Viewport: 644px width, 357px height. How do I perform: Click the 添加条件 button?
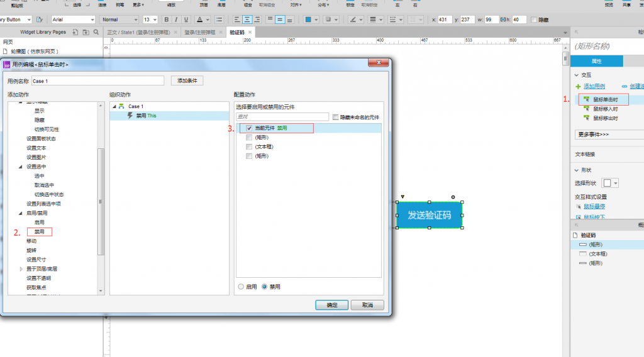coord(187,81)
